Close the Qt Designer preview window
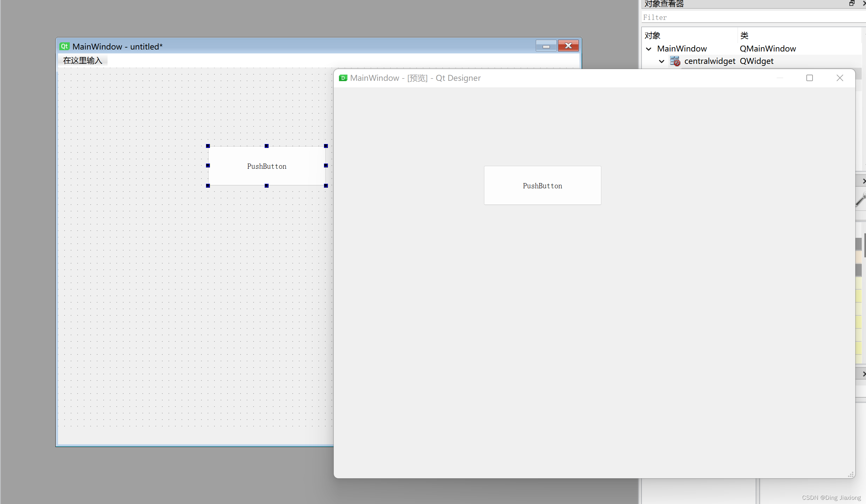 click(x=840, y=78)
